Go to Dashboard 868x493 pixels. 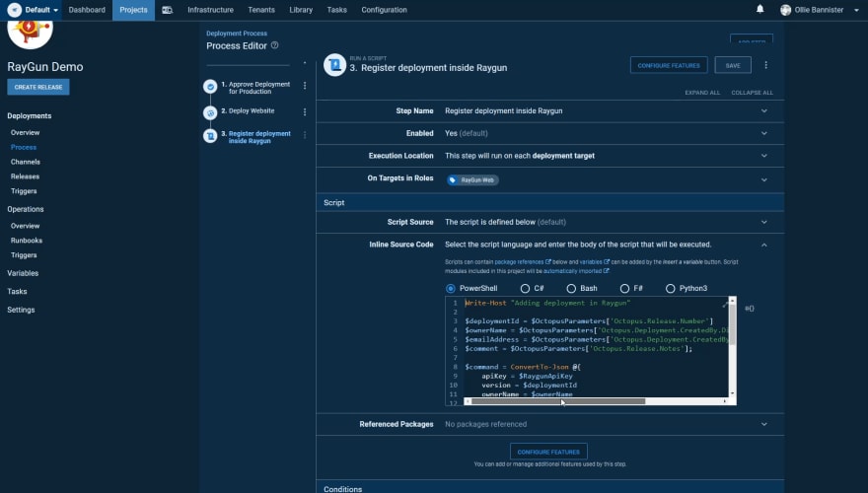click(x=87, y=10)
